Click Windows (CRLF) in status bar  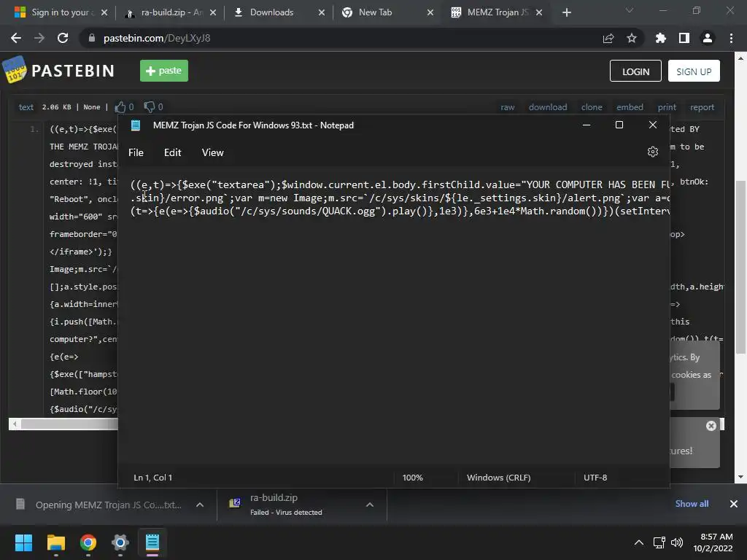(499, 478)
